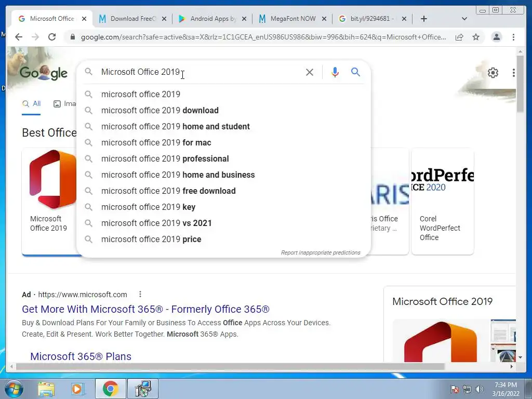Reload the current page
532x399 pixels.
point(52,37)
